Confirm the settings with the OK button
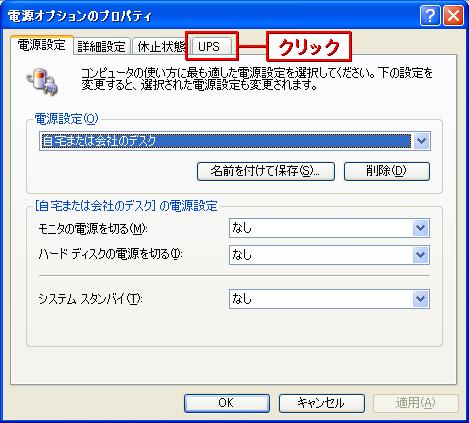The height and width of the screenshot is (423, 469). pos(227,403)
